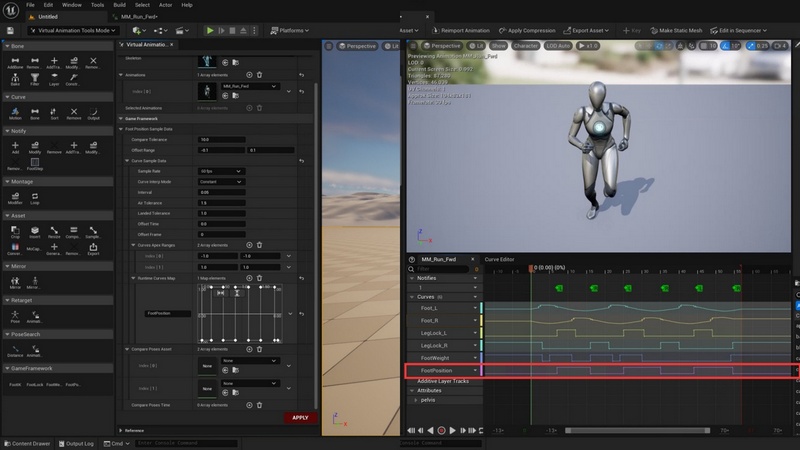
Task: Select the Mirror tool icon
Action: point(16,281)
